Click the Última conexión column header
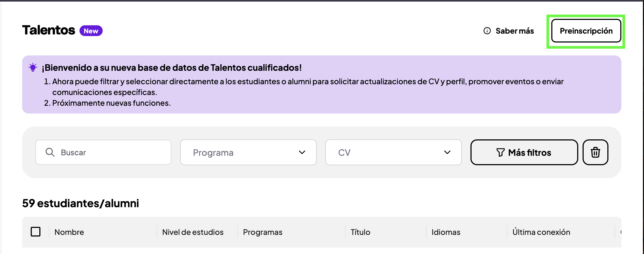The width and height of the screenshot is (644, 254). (541, 232)
